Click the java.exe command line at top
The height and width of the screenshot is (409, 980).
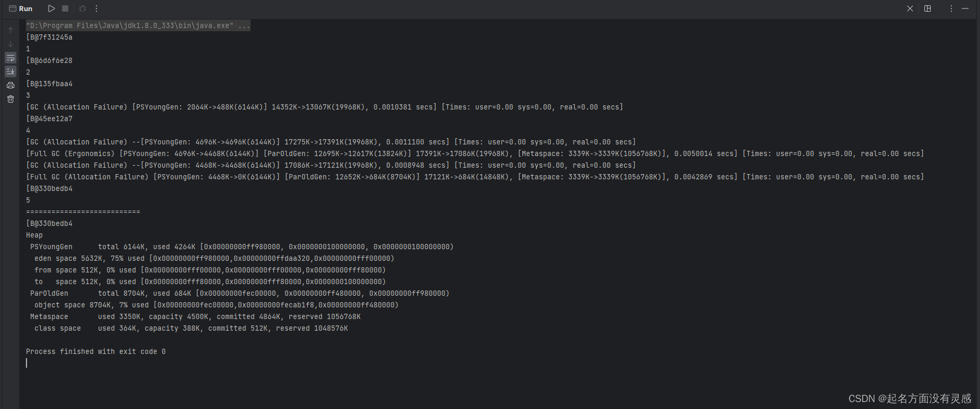[138, 25]
